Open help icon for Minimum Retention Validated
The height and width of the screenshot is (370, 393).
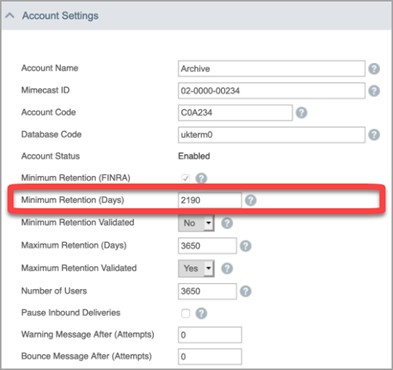(227, 223)
